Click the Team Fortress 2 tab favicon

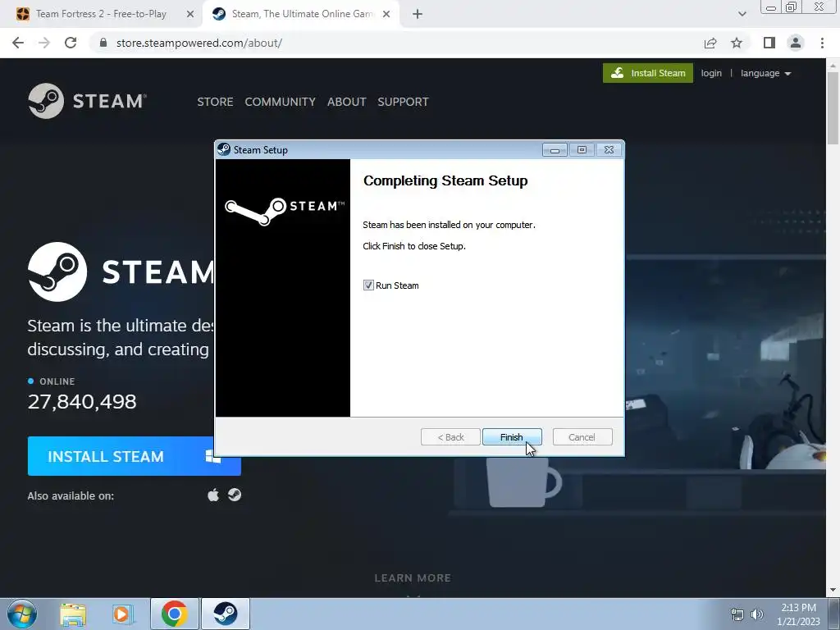pyautogui.click(x=23, y=14)
